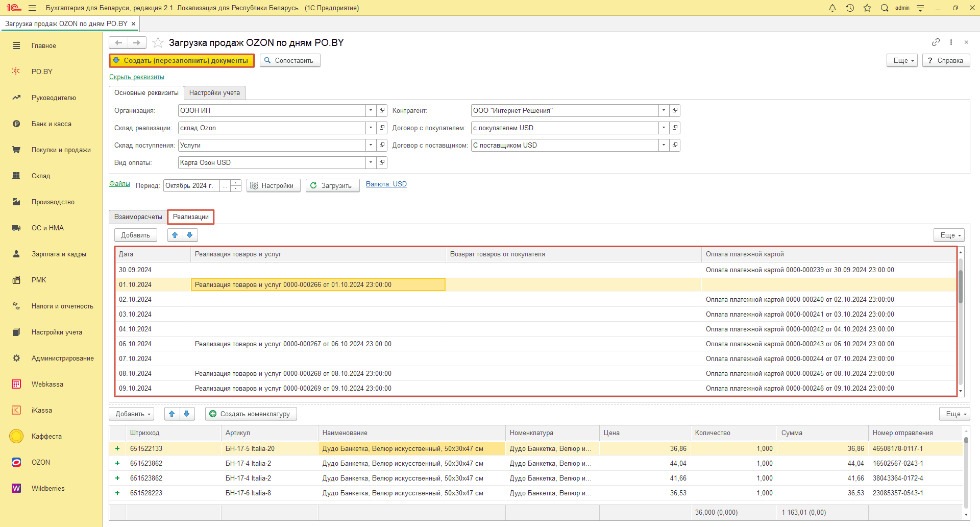Screen dimensions: 980x527
Task: Open the Настройки button near period
Action: tap(273, 185)
